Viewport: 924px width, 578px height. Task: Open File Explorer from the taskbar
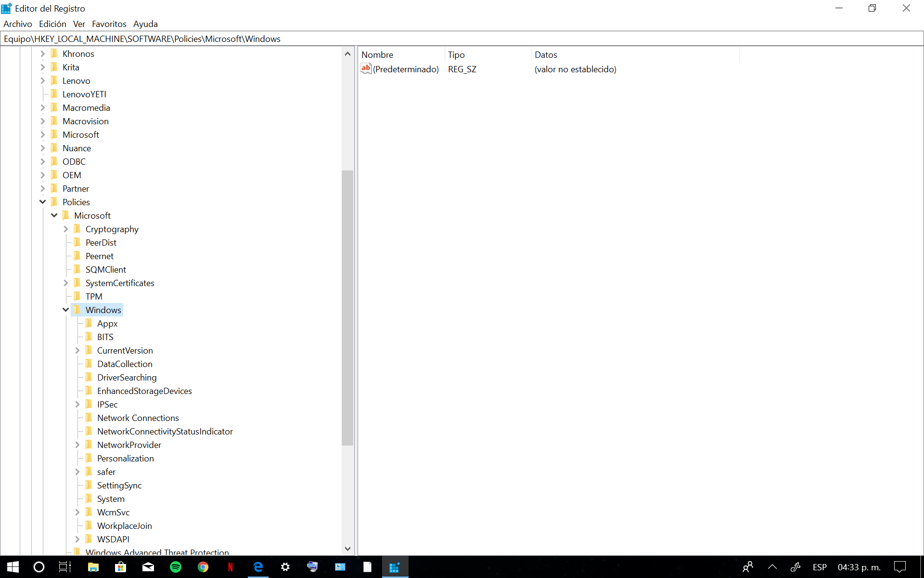point(93,567)
